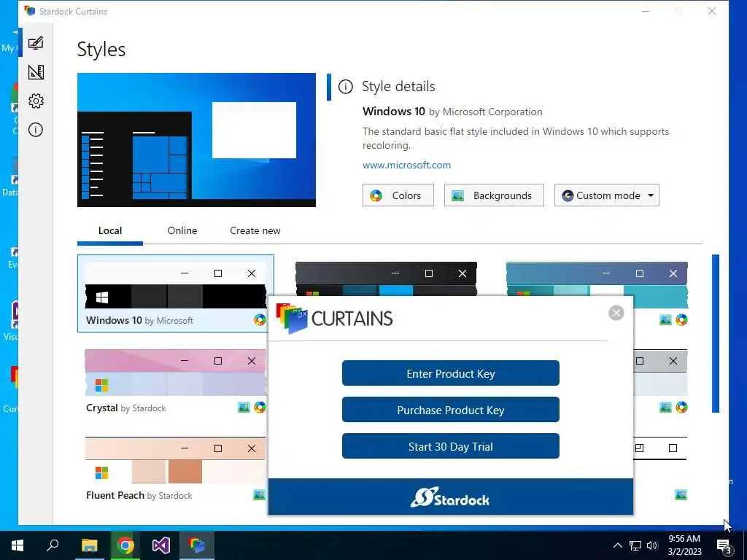The image size is (747, 560).
Task: Click the Windows 10 style color wheel icon
Action: [260, 320]
